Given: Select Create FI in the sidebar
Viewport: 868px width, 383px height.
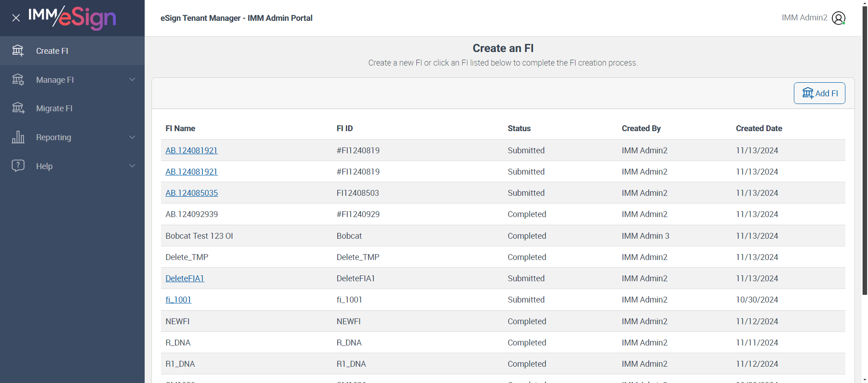Looking at the screenshot, I should pos(52,51).
